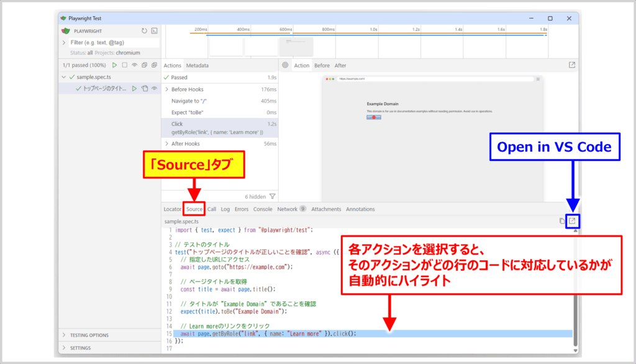Screen dimensions: 636x364
Task: Click the test filter text field
Action: coord(114,42)
